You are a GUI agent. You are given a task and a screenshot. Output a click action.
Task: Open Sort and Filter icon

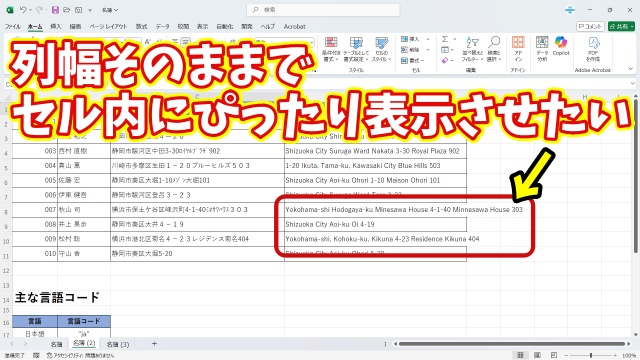point(472,42)
